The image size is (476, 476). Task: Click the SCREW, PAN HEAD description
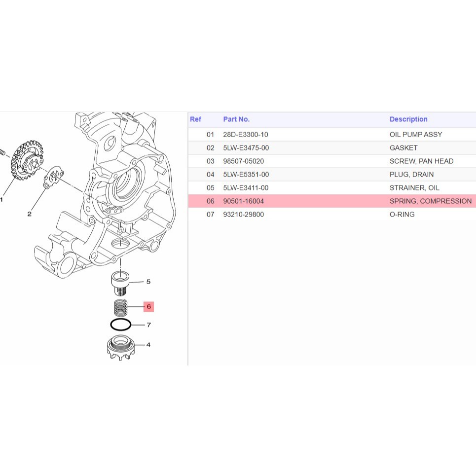421,161
